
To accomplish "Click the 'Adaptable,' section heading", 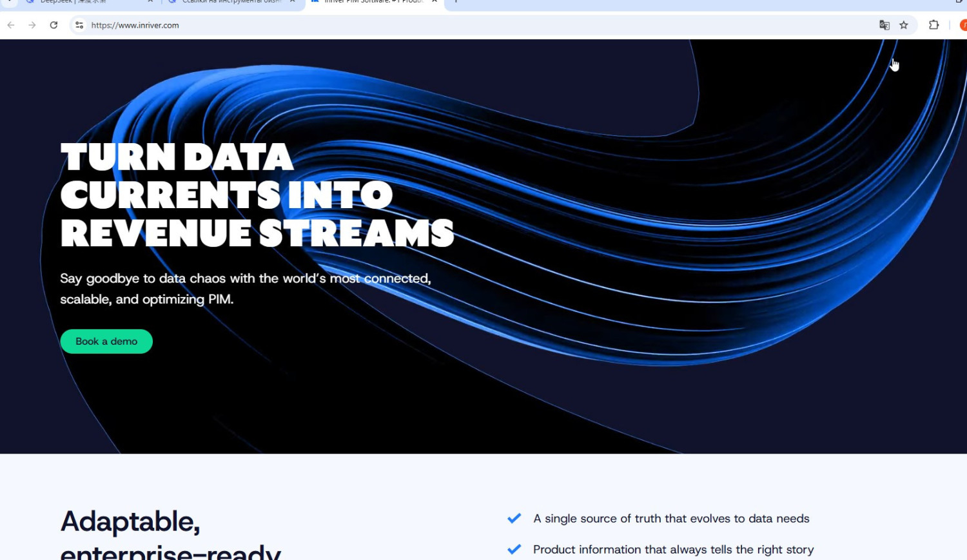I will [x=130, y=521].
